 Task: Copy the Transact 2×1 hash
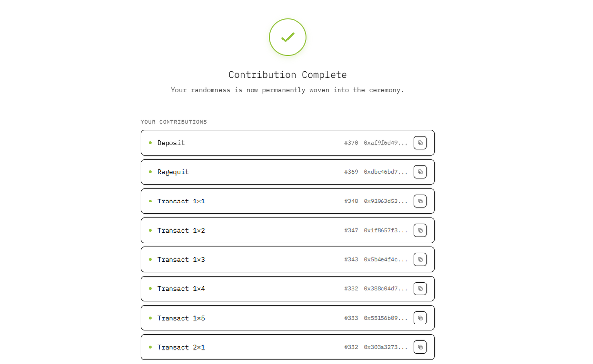(x=420, y=347)
